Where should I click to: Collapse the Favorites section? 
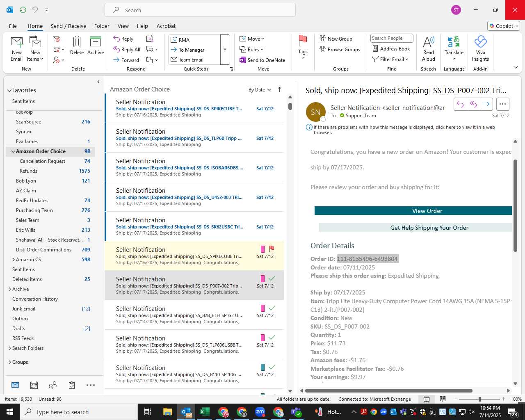point(9,90)
